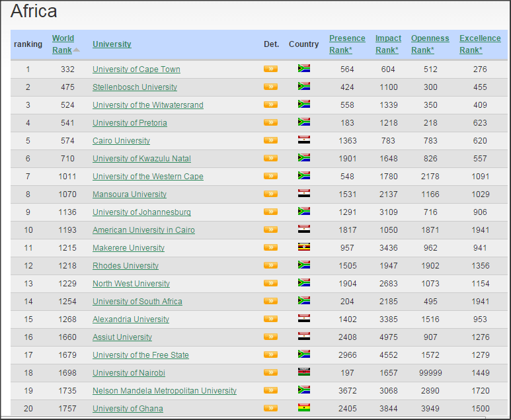Open details arrow for University of the Western Cape
Screen dimensions: 511x420
pos(270,176)
